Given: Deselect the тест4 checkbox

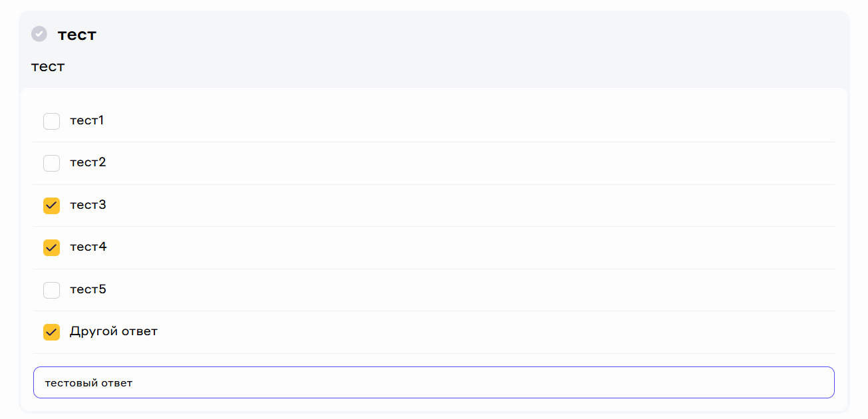Looking at the screenshot, I should [x=52, y=247].
